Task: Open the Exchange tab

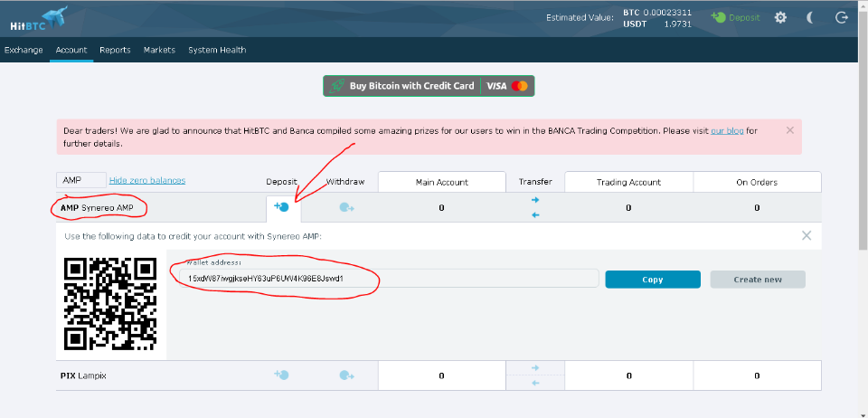Action: (24, 50)
